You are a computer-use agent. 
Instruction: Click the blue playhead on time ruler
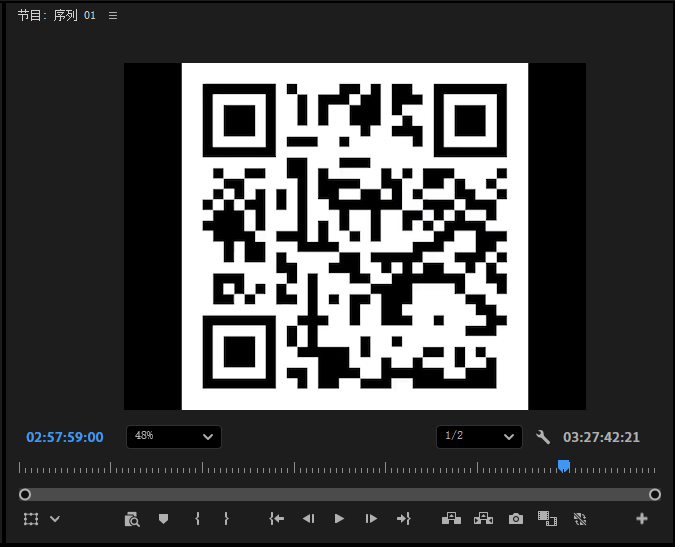pos(563,465)
